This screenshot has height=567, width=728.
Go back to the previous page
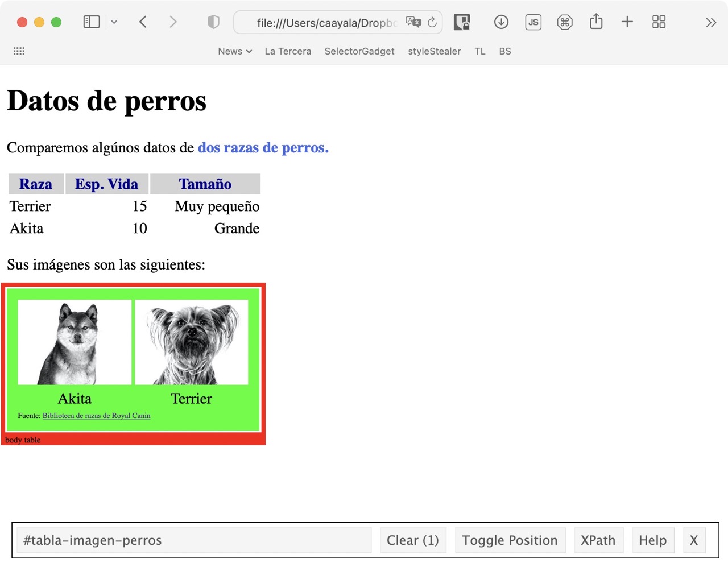coord(143,22)
